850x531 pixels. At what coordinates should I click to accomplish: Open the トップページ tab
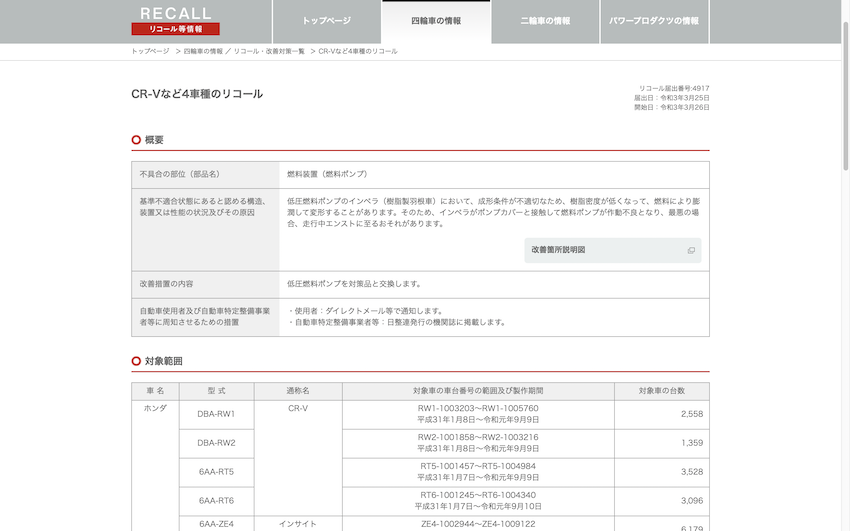coord(326,21)
